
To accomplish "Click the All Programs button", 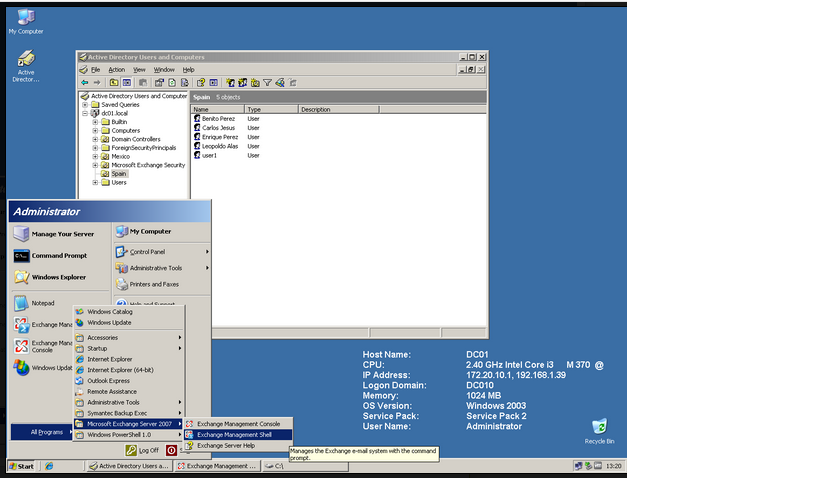I will click(42, 432).
